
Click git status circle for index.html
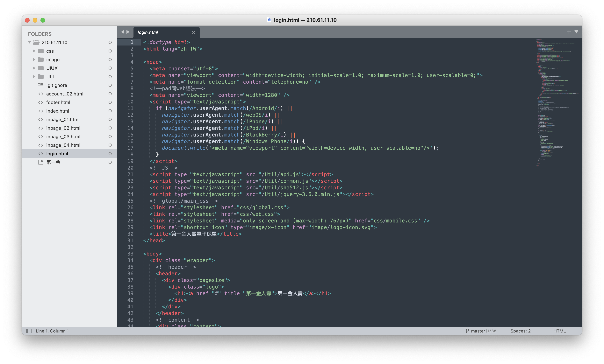coord(110,111)
